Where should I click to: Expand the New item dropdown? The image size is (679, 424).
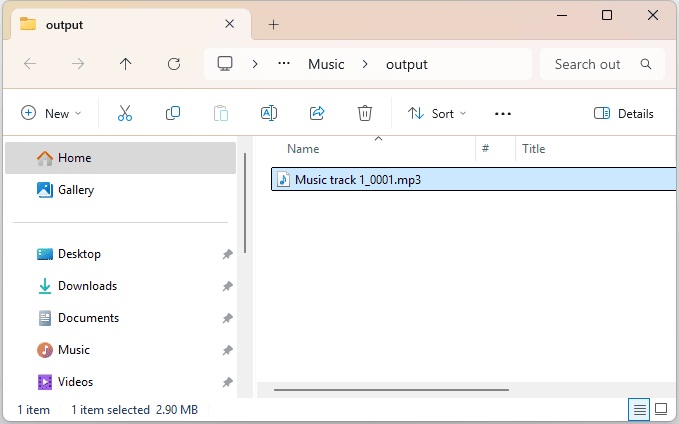tap(51, 114)
